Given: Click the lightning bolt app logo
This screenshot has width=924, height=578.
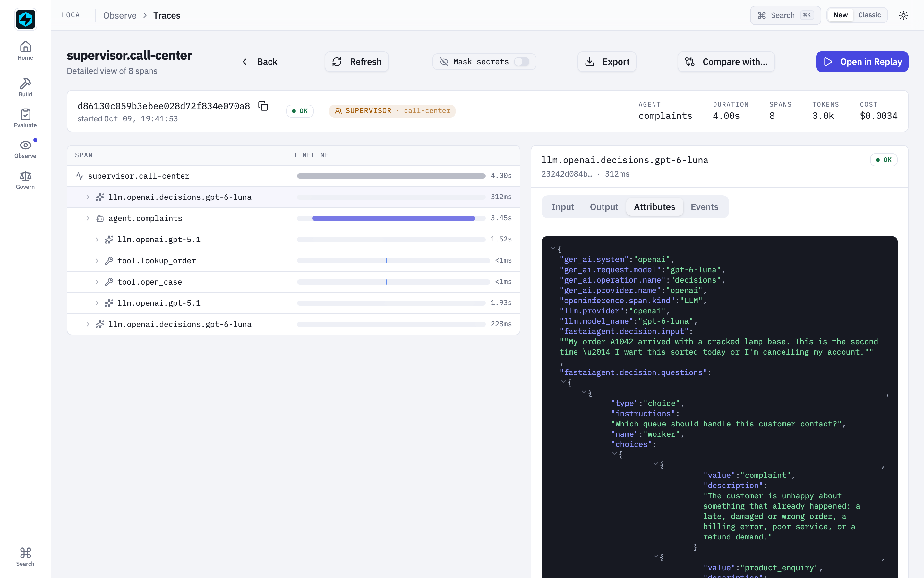Looking at the screenshot, I should tap(25, 19).
